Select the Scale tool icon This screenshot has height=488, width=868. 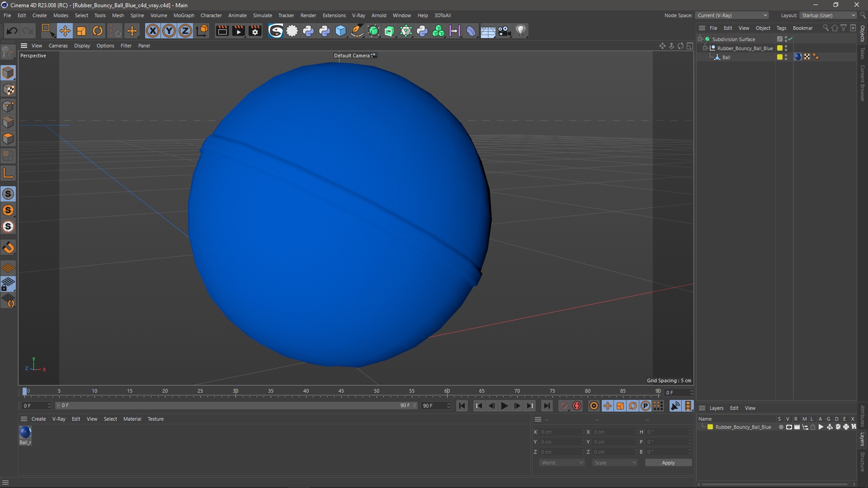point(82,31)
